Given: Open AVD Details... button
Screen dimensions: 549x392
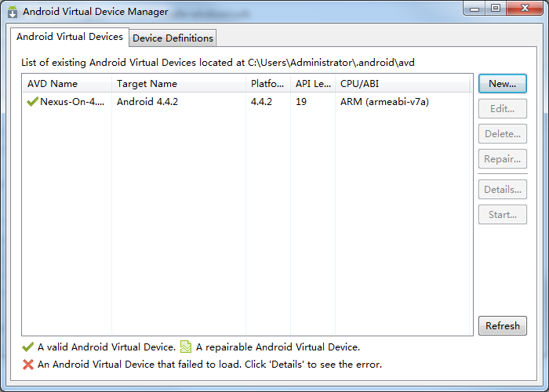Looking at the screenshot, I should coord(503,190).
